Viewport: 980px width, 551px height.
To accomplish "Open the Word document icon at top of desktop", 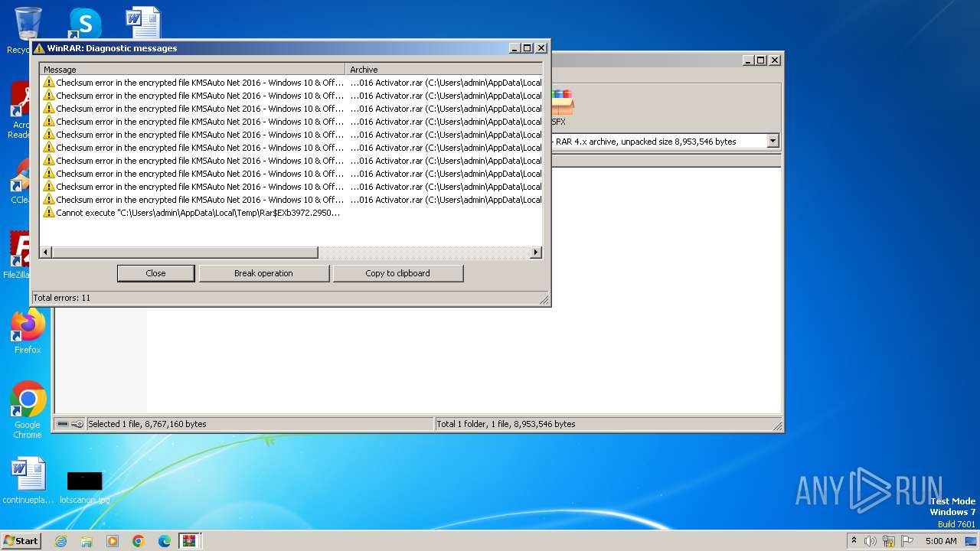I will [x=142, y=23].
